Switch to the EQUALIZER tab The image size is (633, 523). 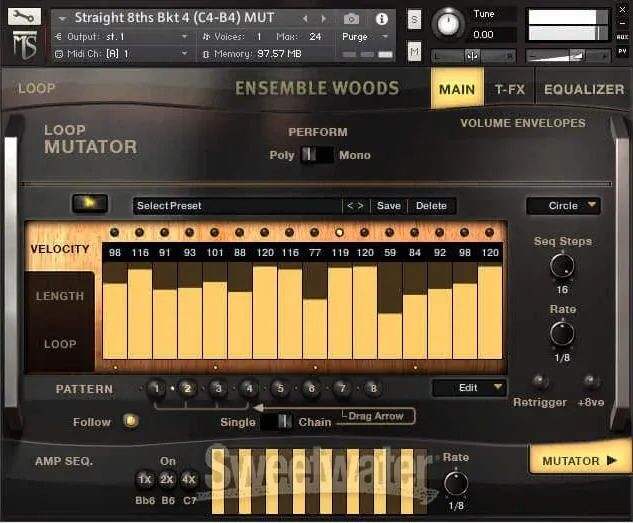point(584,89)
